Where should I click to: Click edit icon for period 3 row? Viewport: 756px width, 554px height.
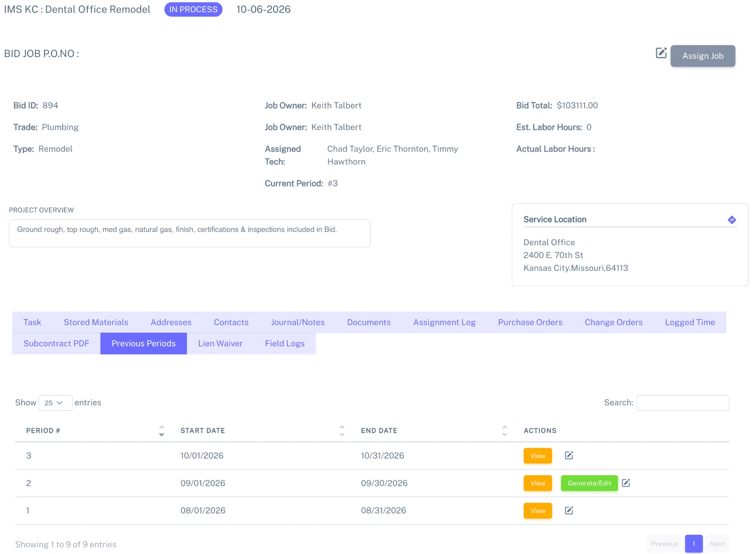(569, 455)
